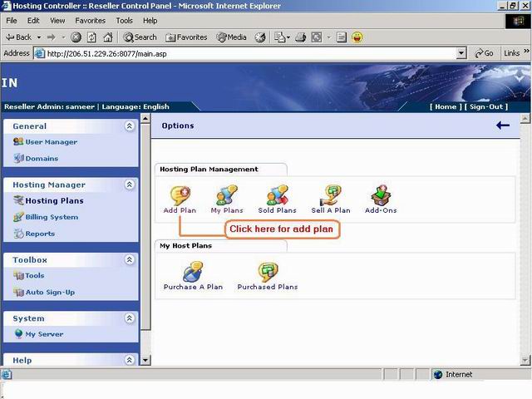Viewport: 532px width, 399px height.
Task: Click sidebar scrollbar up arrow
Action: coord(145,118)
